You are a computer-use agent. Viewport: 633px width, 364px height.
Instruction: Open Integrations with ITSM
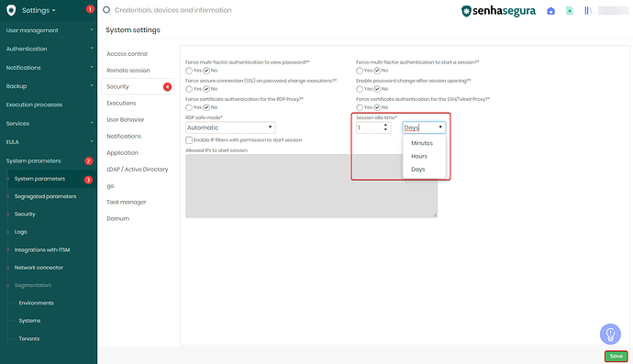pyautogui.click(x=42, y=249)
